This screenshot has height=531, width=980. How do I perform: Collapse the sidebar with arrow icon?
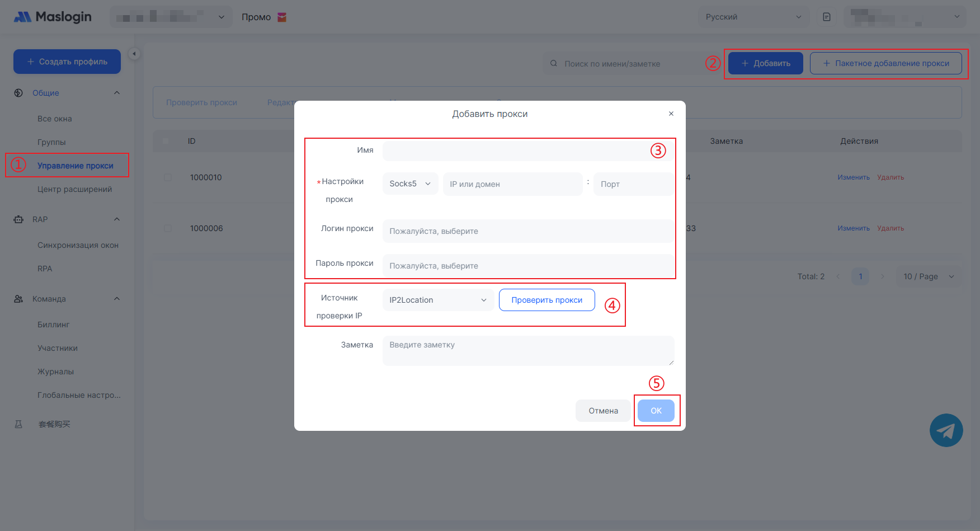click(x=134, y=54)
